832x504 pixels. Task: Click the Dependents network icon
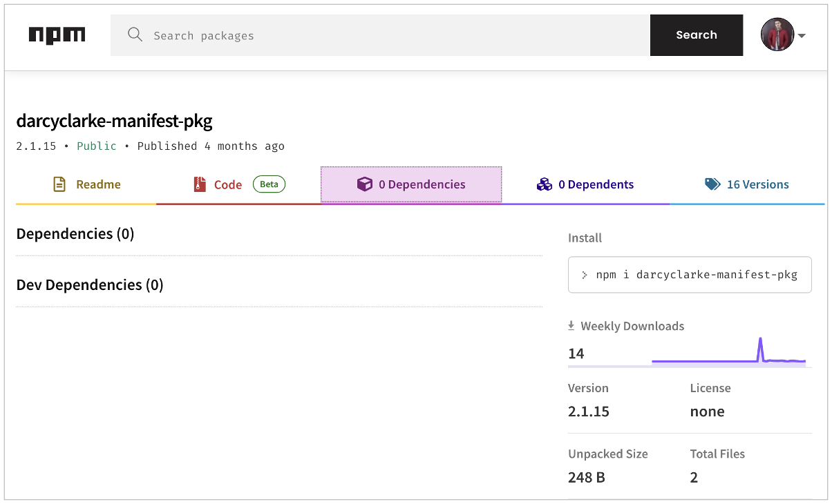[545, 184]
